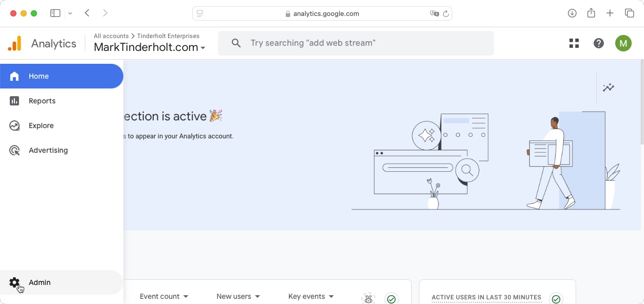
Task: Open the New users metric dropdown
Action: 238,296
